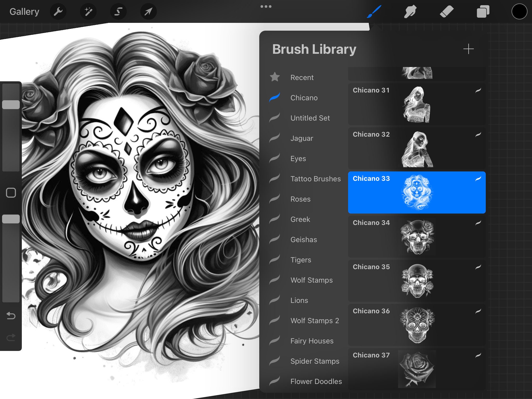
Task: Select the Fairy Houses brush set
Action: [x=312, y=341]
